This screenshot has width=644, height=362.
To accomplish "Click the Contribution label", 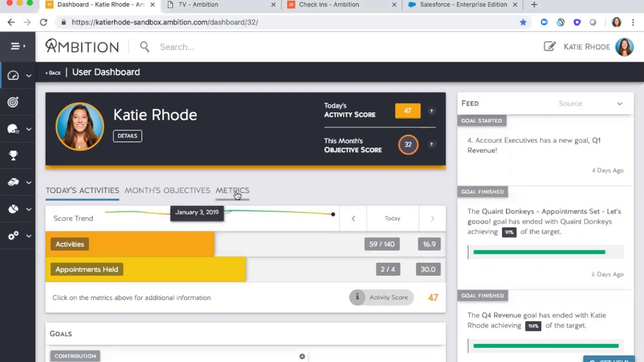I will coord(75,356).
